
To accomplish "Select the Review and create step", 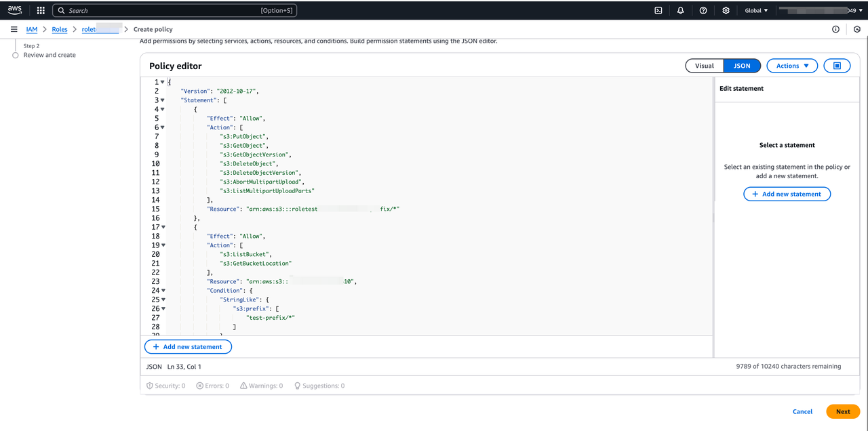I will pyautogui.click(x=50, y=55).
